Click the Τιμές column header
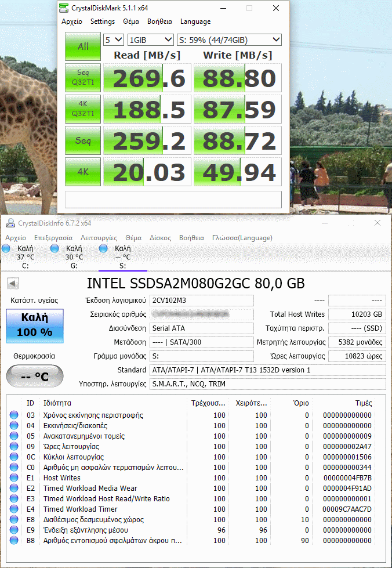 click(364, 403)
